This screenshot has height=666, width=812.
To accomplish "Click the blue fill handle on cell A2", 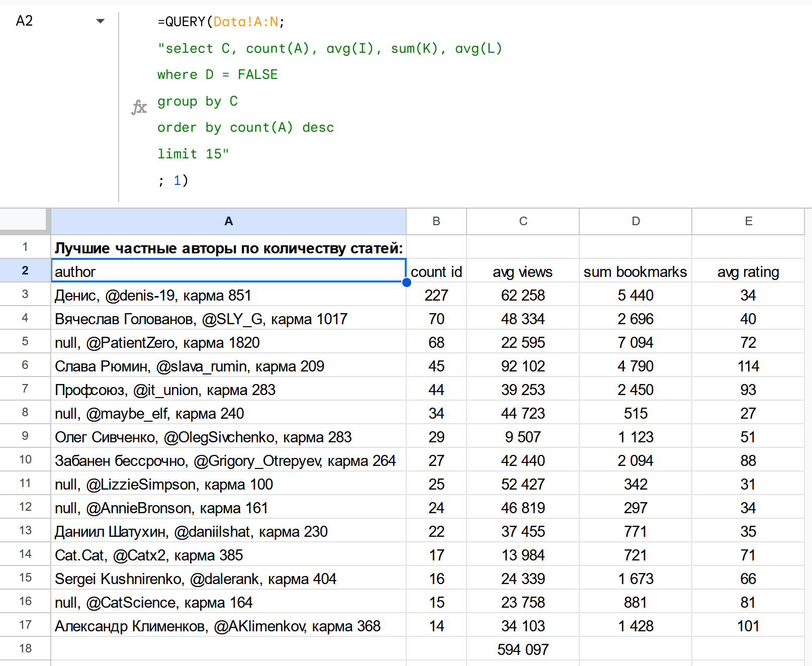I will [x=406, y=282].
